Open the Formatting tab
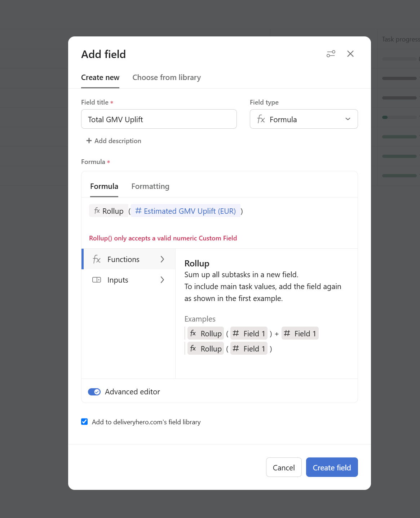The height and width of the screenshot is (518, 420). [x=150, y=186]
